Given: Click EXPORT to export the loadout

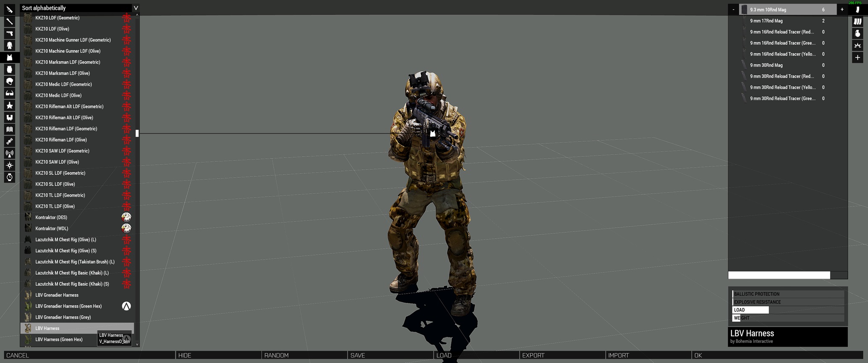Looking at the screenshot, I should point(562,355).
